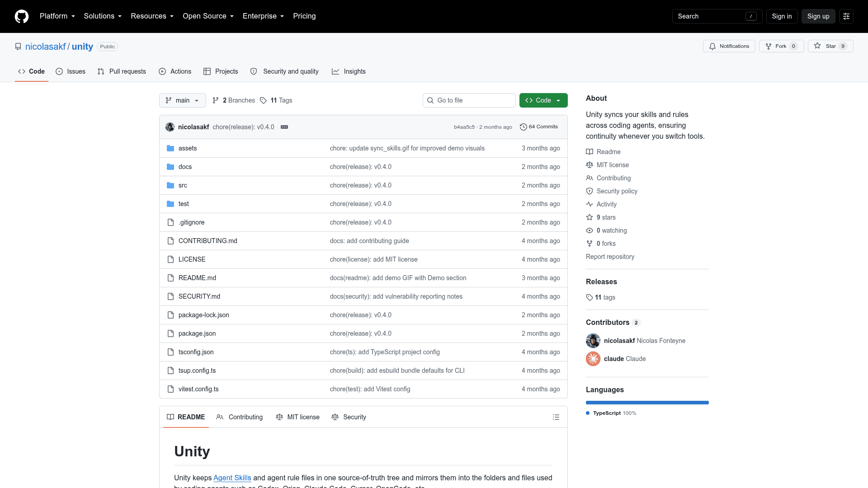This screenshot has width=868, height=488.
Task: Open the Pricing link
Action: point(304,16)
